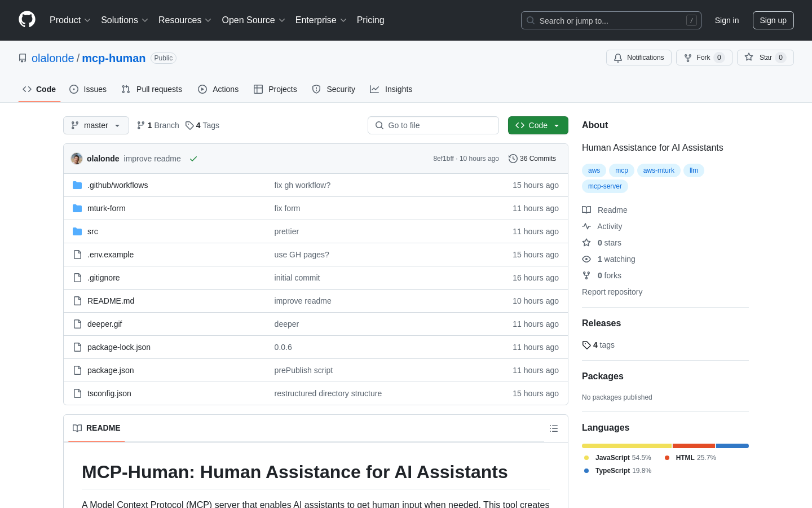Image resolution: width=812 pixels, height=508 pixels.
Task: Open the .gitignore file
Action: point(104,278)
